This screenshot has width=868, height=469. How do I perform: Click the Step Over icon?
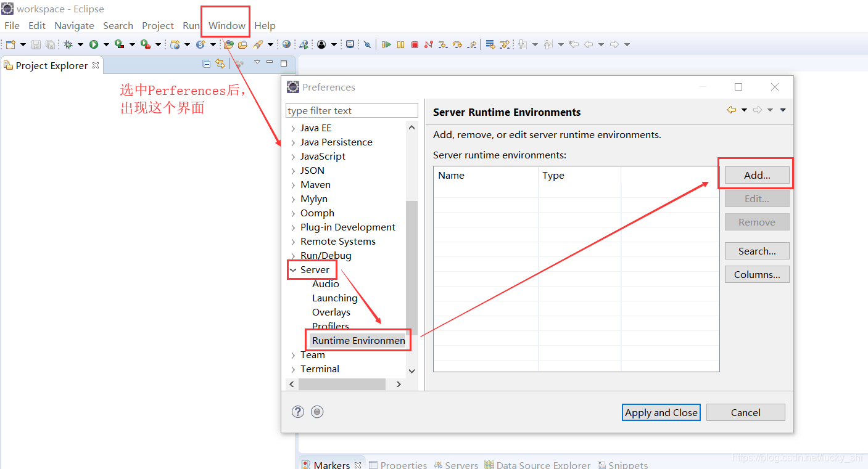click(x=457, y=44)
